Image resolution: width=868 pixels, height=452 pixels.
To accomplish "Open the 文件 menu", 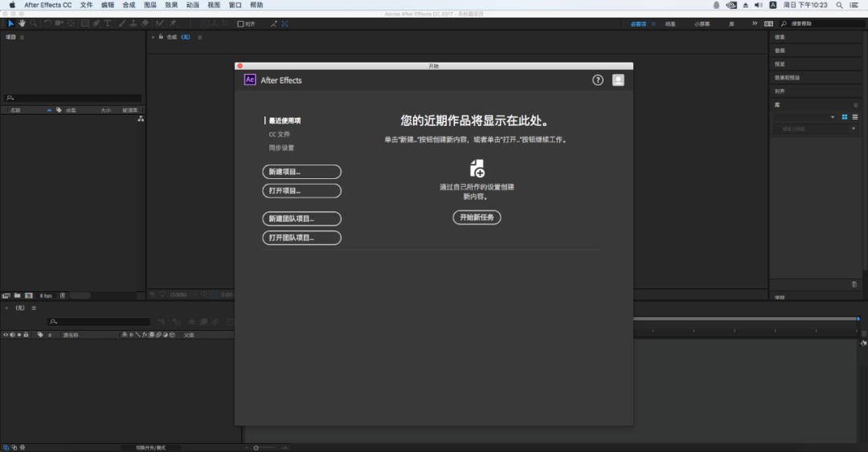I will pyautogui.click(x=86, y=5).
